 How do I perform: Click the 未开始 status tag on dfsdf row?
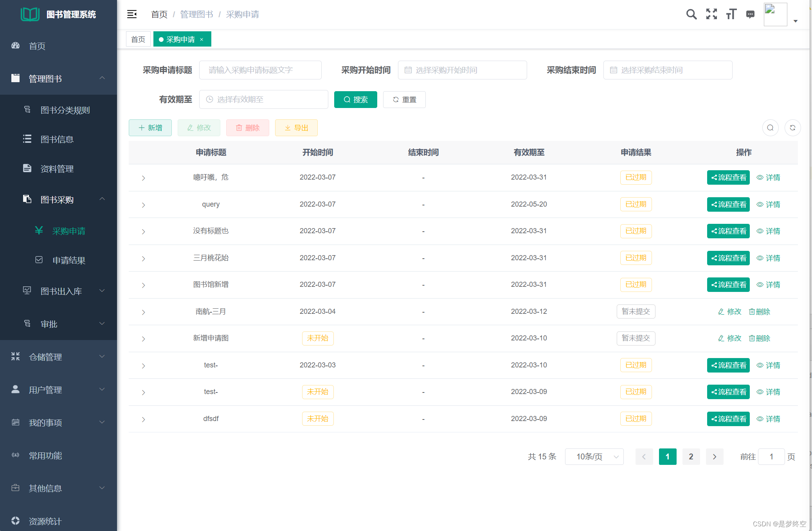point(318,418)
